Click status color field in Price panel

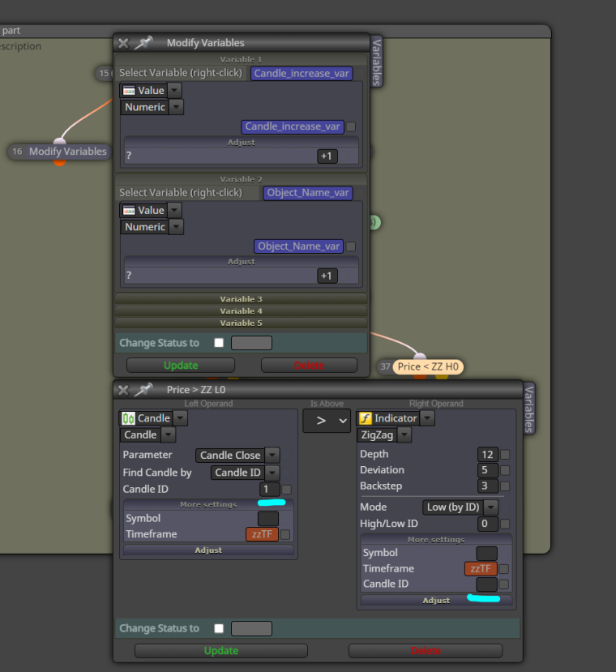(x=251, y=629)
